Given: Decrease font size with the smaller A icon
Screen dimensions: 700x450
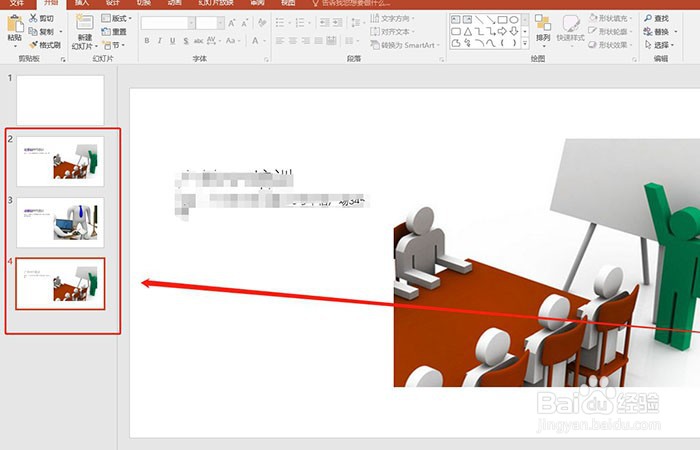Looking at the screenshot, I should pyautogui.click(x=245, y=23).
